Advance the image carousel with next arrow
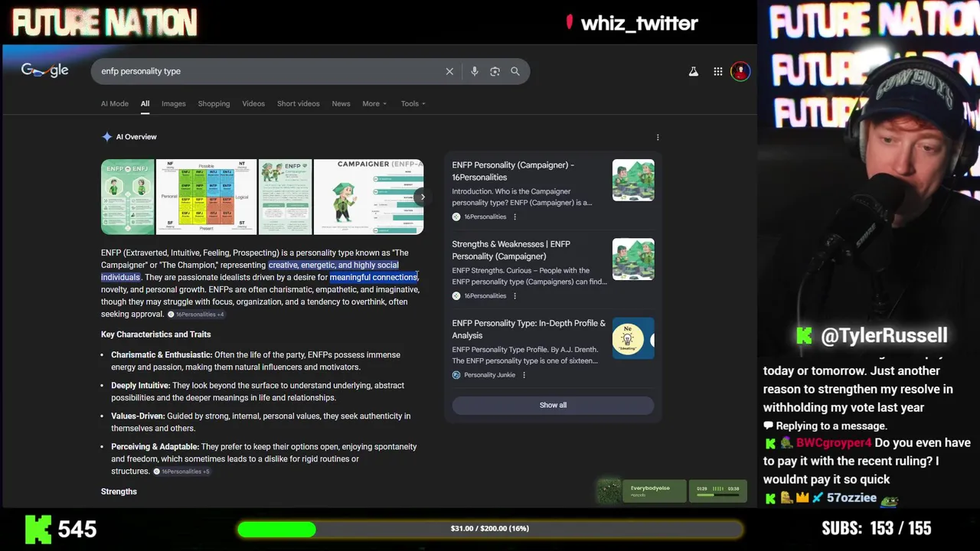Image resolution: width=980 pixels, height=551 pixels. [422, 197]
